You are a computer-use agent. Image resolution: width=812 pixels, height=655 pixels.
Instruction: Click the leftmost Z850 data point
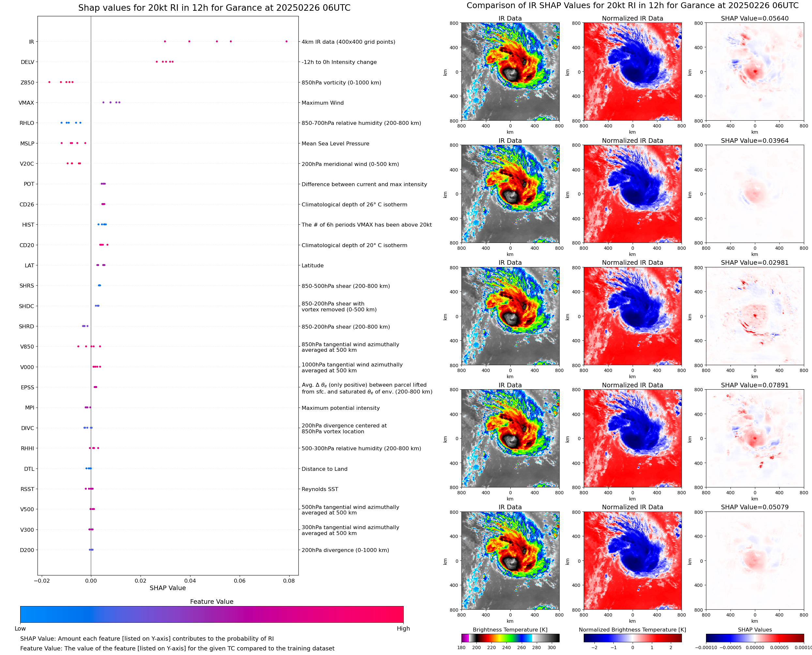[x=50, y=82]
